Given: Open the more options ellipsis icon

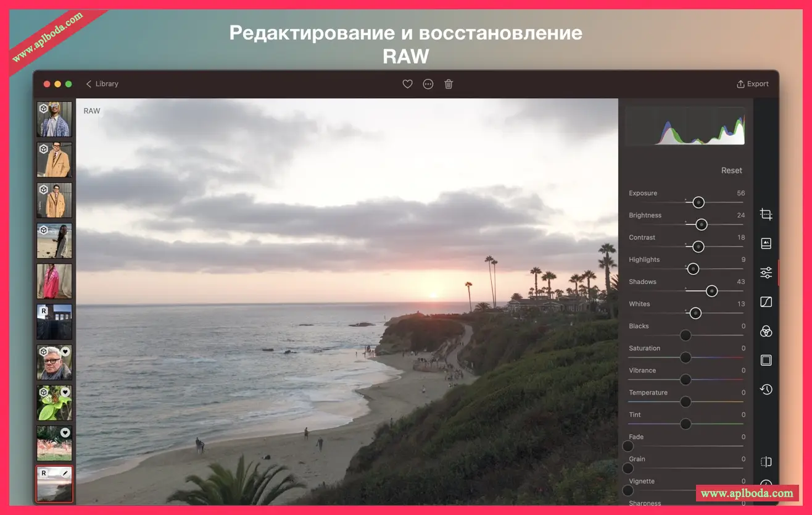Looking at the screenshot, I should (428, 84).
